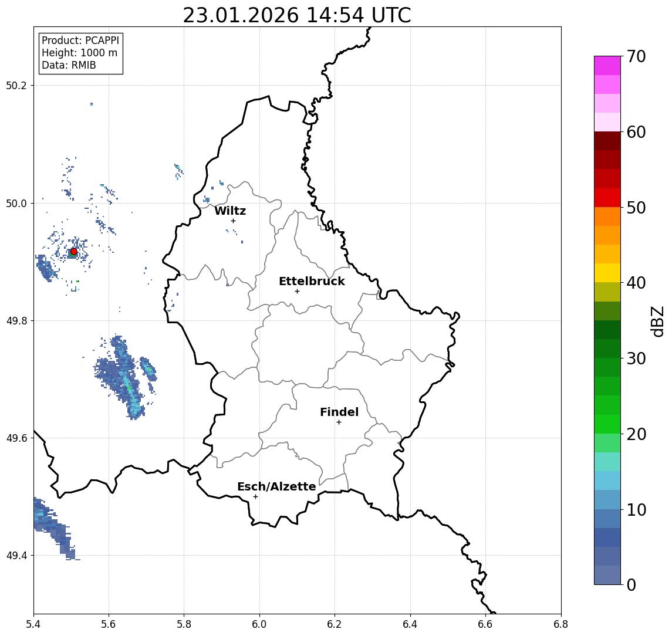Click the 'Product: PCAPPI' text line

(80, 40)
